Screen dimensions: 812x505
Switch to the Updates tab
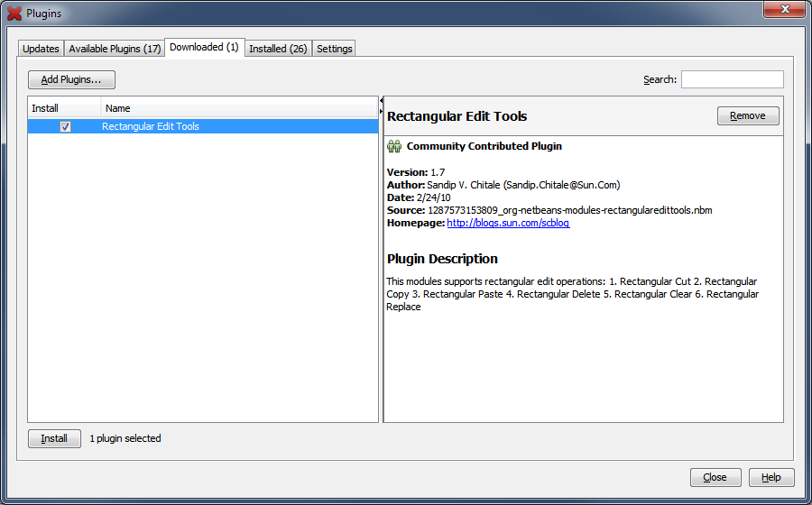pos(41,49)
